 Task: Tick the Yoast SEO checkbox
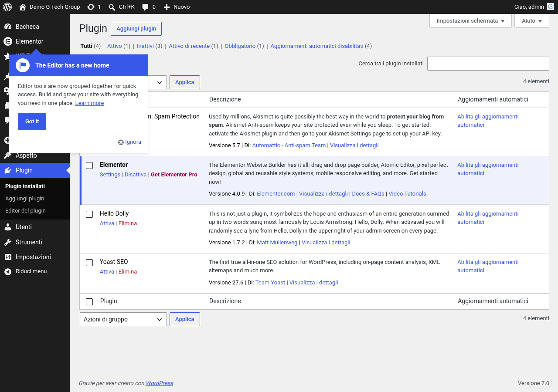(x=89, y=263)
